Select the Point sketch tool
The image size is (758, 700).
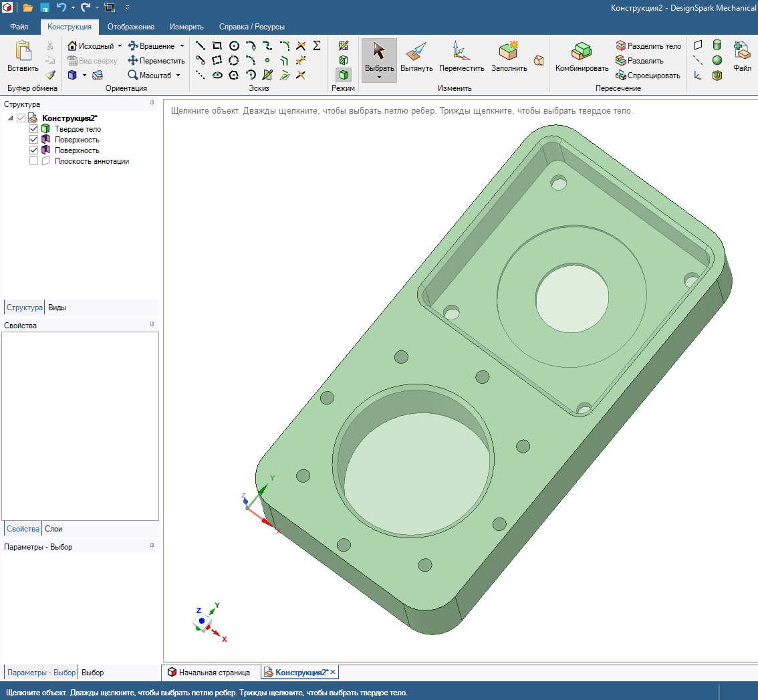(267, 60)
